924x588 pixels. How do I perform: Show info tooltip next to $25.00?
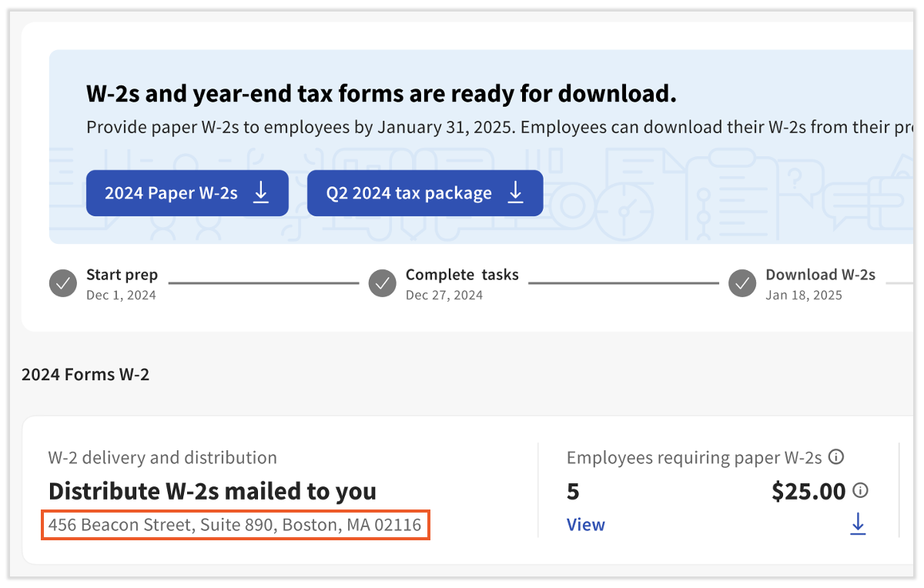pyautogui.click(x=861, y=490)
